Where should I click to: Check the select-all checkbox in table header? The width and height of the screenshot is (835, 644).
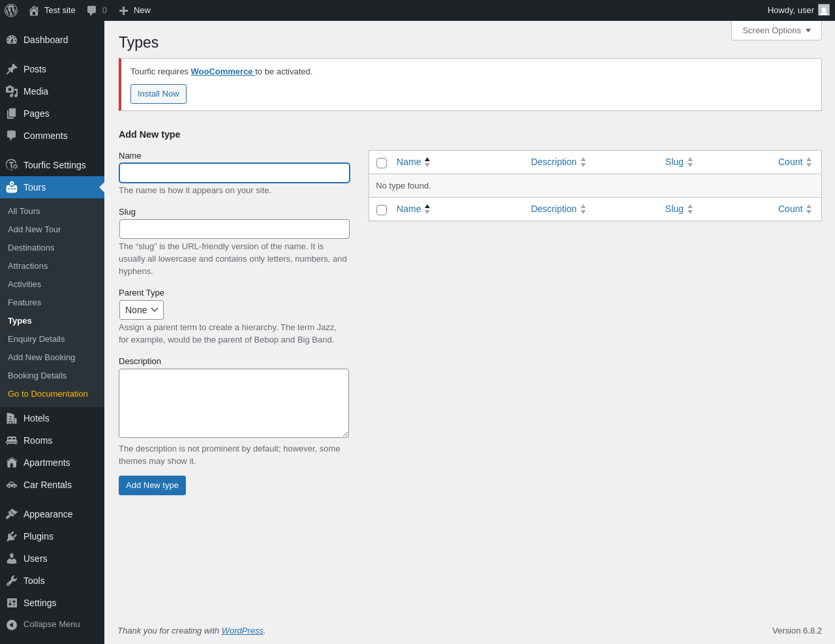click(382, 163)
